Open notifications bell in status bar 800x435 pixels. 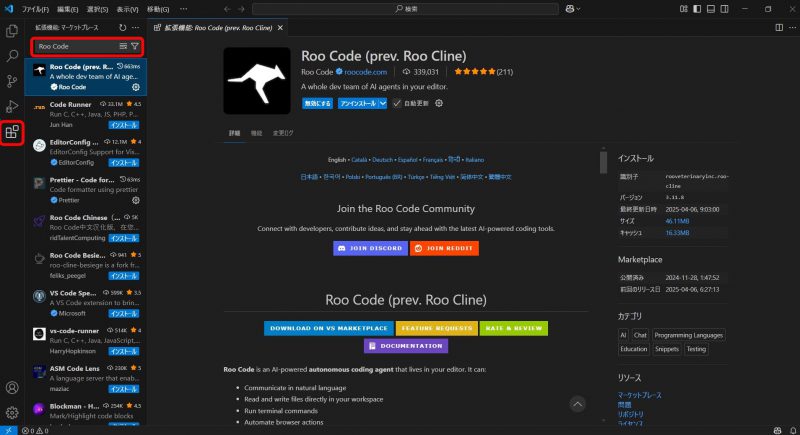(793, 430)
